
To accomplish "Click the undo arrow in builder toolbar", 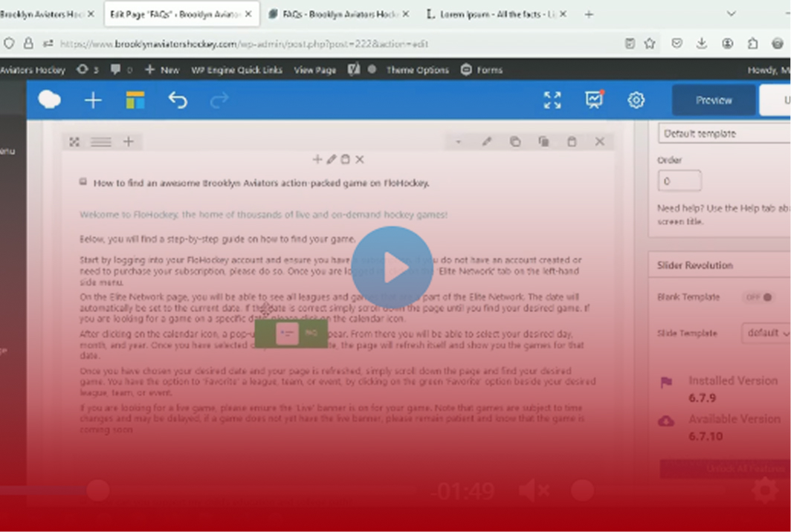I will coord(178,100).
